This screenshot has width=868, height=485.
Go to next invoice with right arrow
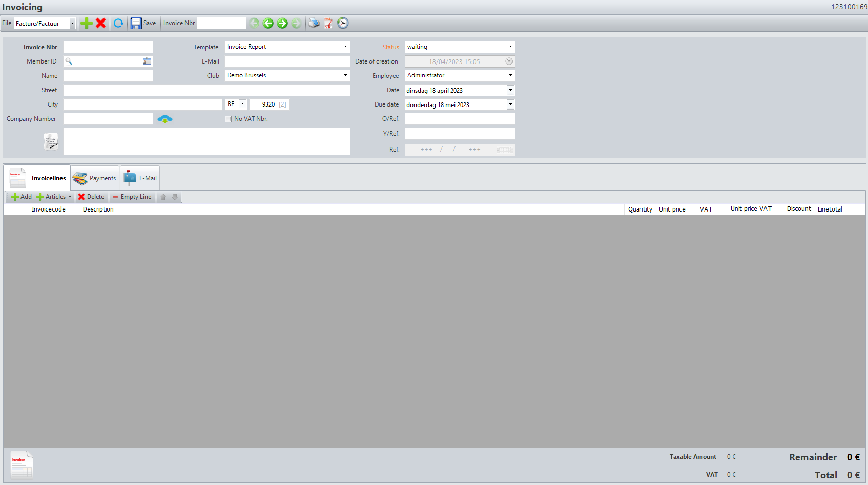(282, 23)
